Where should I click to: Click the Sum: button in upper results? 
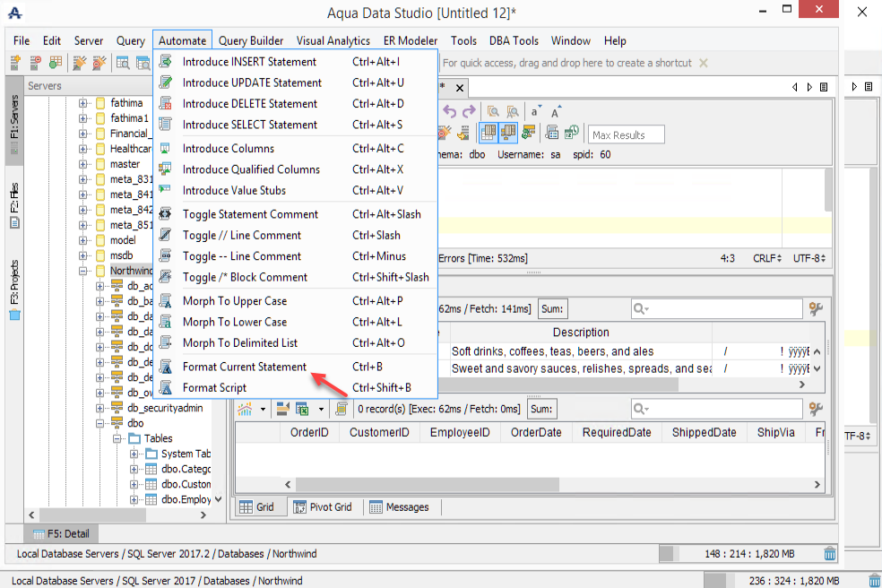(x=552, y=309)
